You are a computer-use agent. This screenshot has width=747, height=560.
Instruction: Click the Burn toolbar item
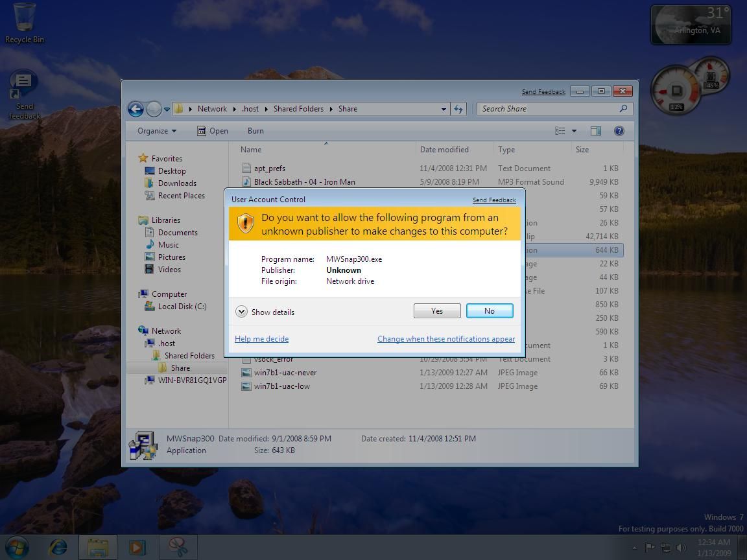click(255, 131)
